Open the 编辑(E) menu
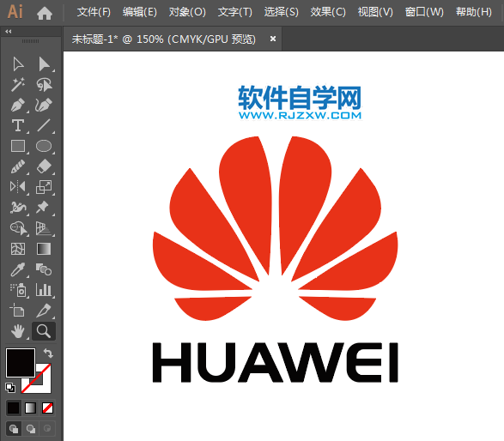 (140, 12)
